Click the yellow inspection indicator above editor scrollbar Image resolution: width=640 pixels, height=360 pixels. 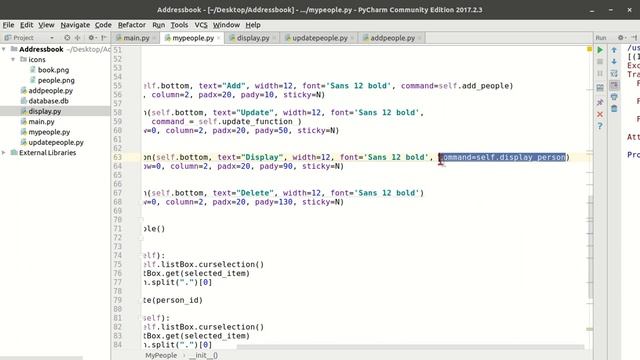(589, 49)
